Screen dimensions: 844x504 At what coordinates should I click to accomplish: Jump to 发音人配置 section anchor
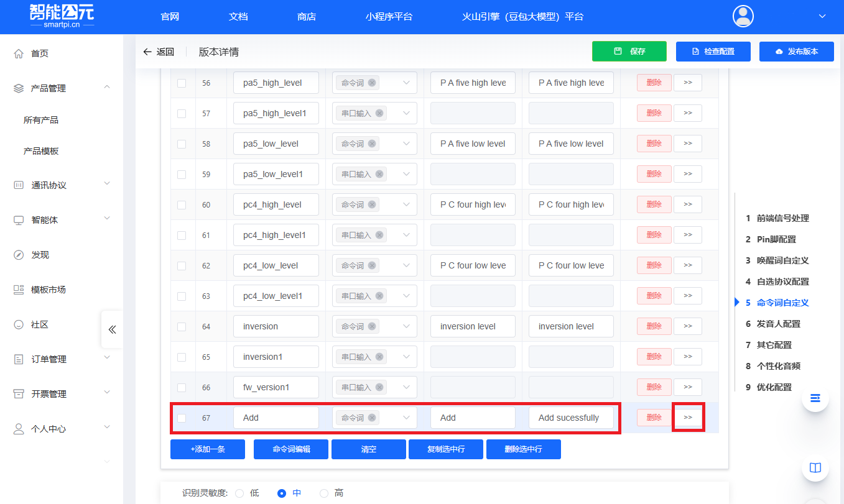[x=778, y=324]
